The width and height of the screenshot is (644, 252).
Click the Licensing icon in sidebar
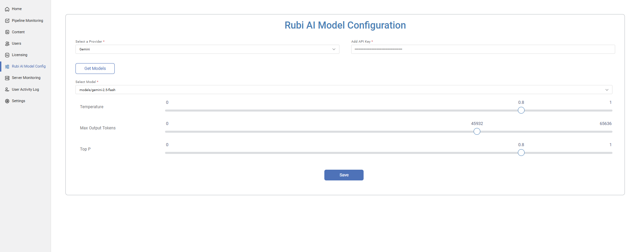point(7,55)
